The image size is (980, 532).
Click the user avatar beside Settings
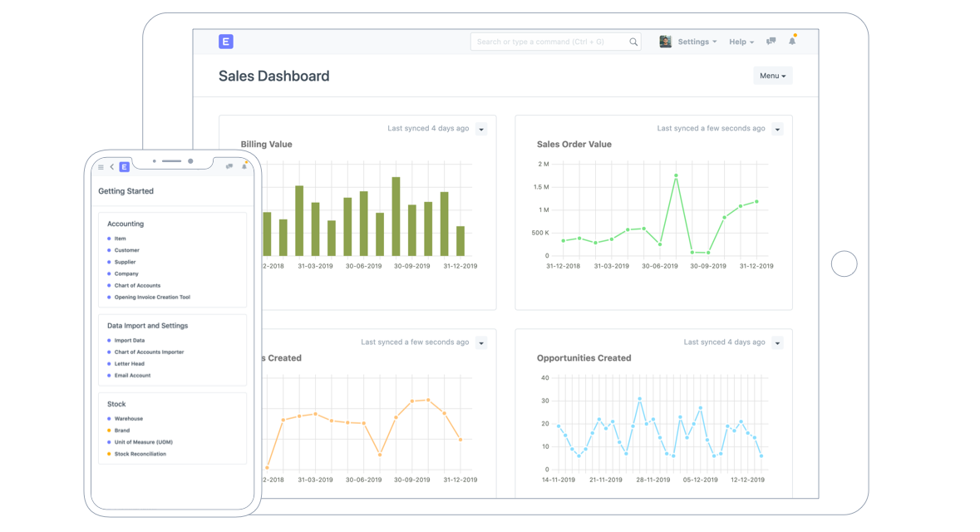point(665,42)
